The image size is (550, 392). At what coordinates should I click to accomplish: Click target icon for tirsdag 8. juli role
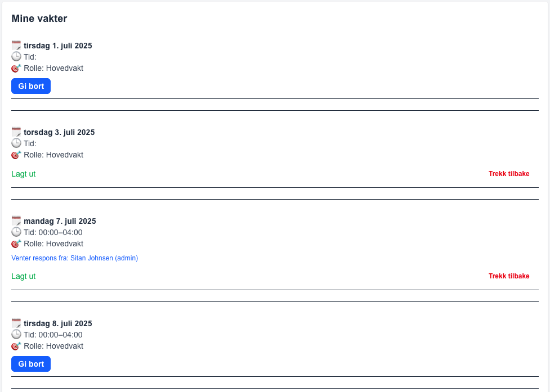tap(16, 346)
